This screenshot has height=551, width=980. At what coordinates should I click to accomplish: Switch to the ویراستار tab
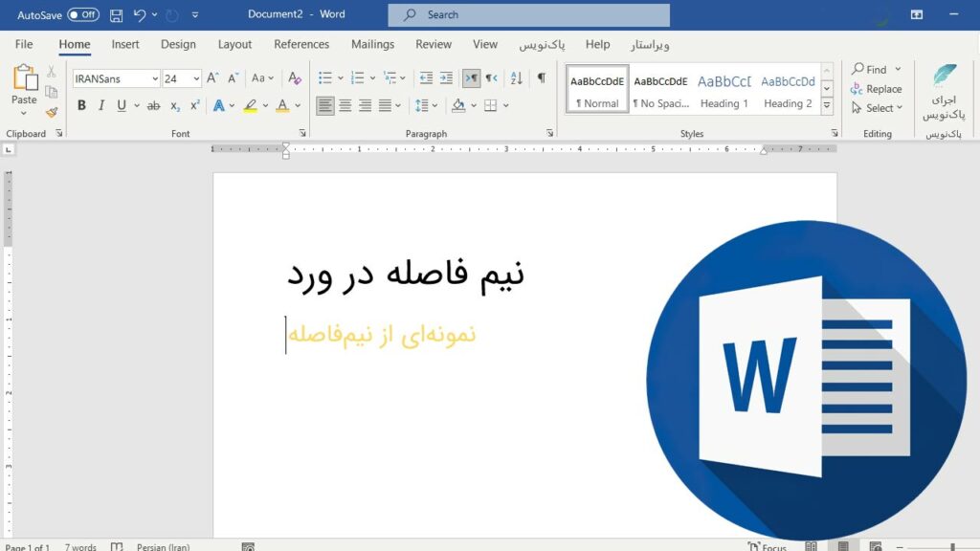point(650,44)
